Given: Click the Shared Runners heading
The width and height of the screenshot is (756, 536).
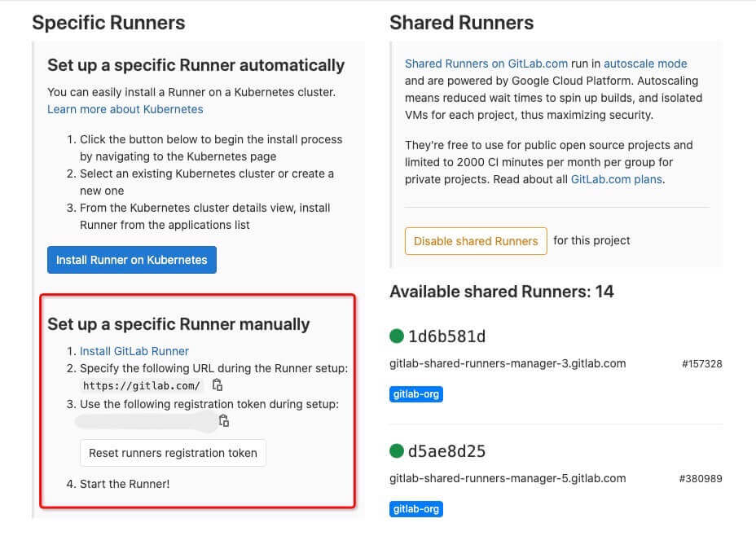Looking at the screenshot, I should click(461, 23).
